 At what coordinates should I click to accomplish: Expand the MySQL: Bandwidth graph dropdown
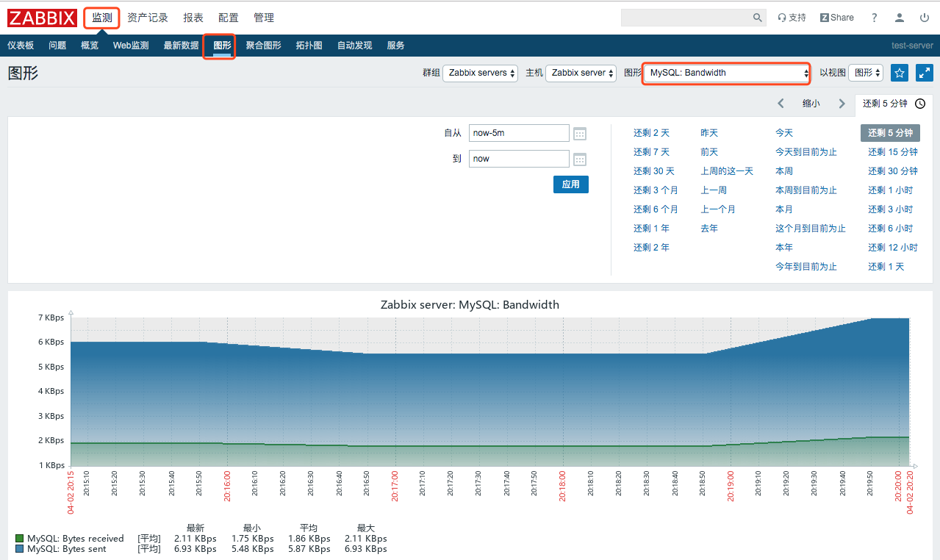726,73
